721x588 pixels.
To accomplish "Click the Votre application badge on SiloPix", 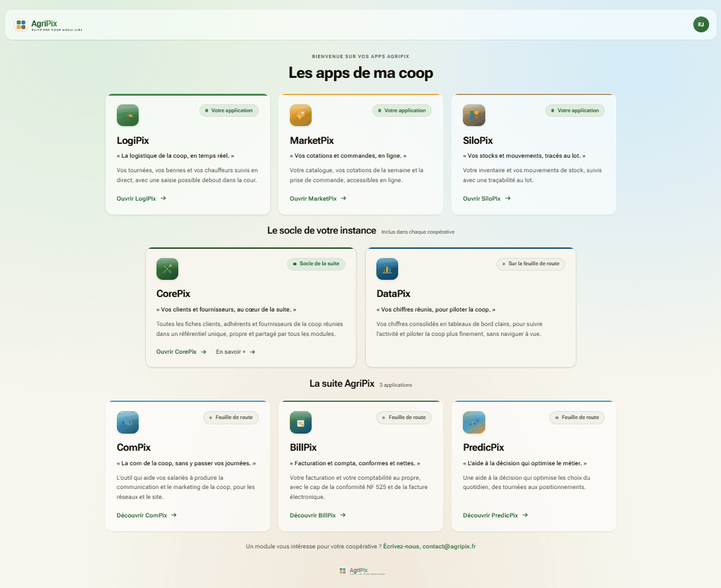I will 575,110.
